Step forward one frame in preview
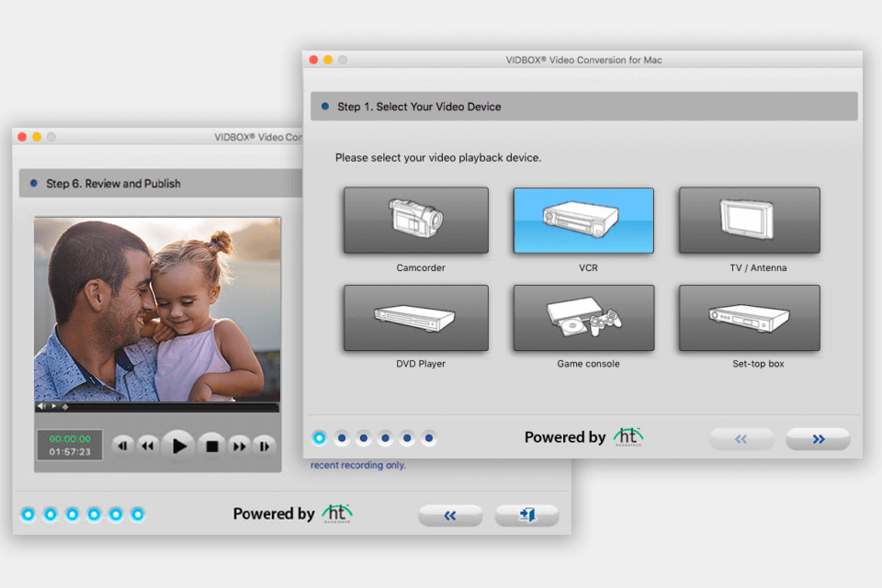This screenshot has height=588, width=882. click(x=265, y=447)
